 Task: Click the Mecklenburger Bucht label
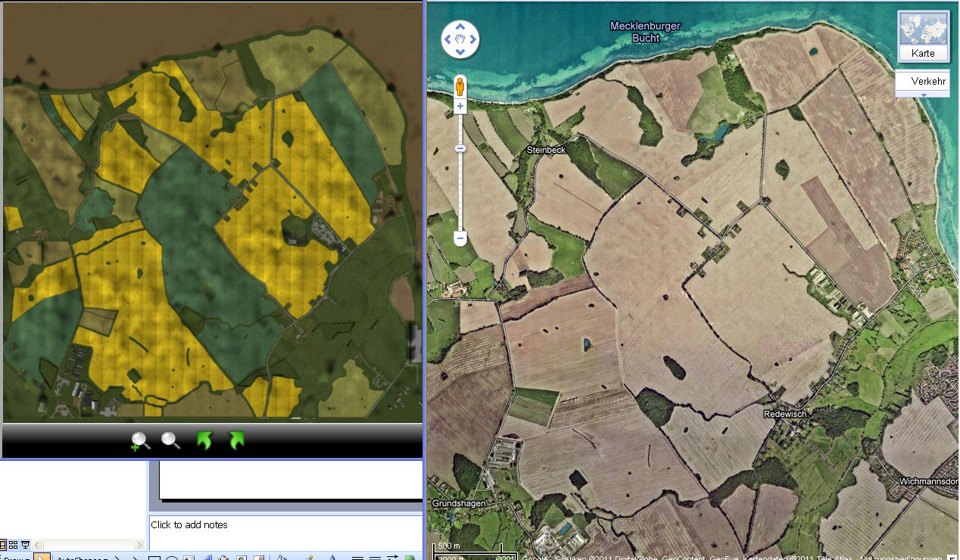645,32
